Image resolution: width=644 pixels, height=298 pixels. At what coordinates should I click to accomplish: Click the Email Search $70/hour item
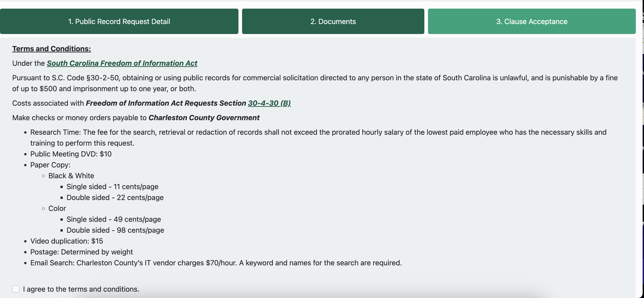click(216, 263)
